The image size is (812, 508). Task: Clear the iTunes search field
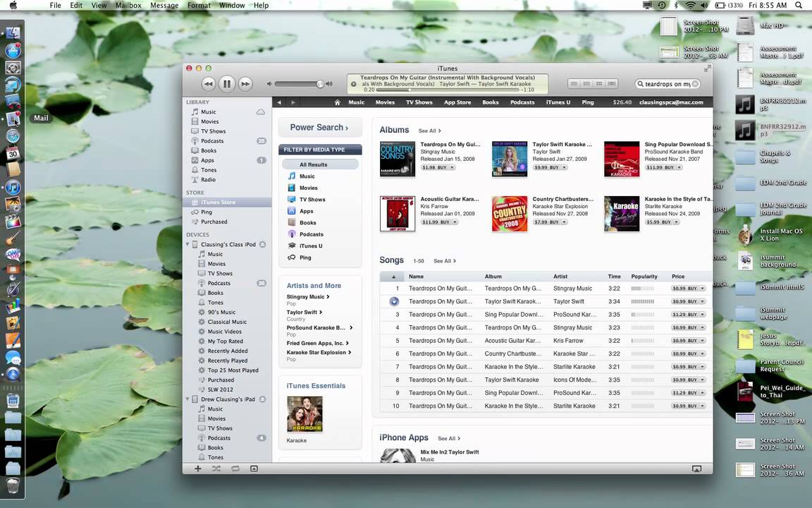[696, 84]
